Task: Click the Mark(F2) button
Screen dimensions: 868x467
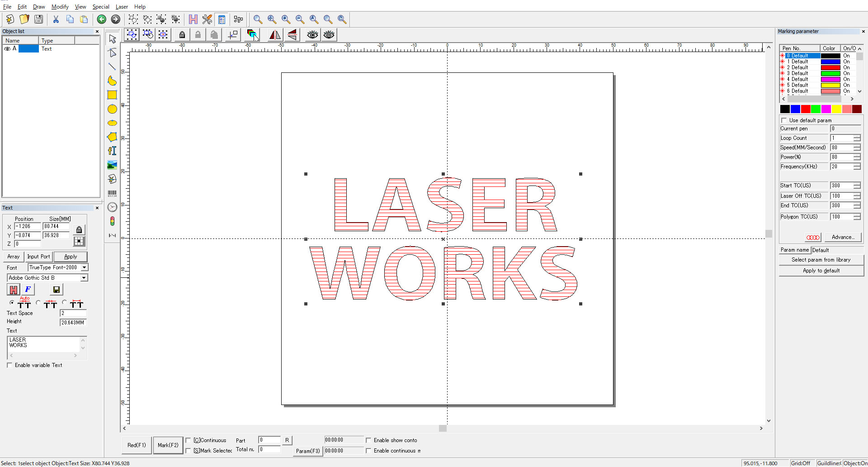Action: [168, 445]
